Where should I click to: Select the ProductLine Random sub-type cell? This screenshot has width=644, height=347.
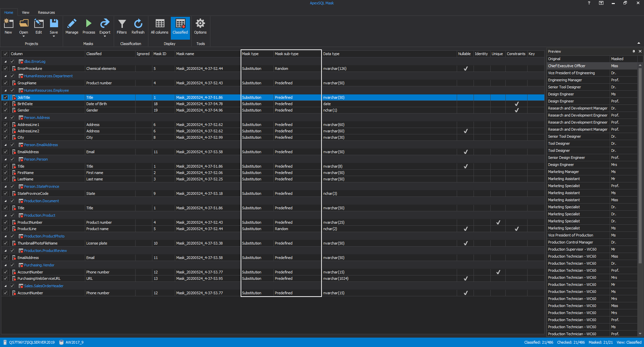pyautogui.click(x=297, y=229)
